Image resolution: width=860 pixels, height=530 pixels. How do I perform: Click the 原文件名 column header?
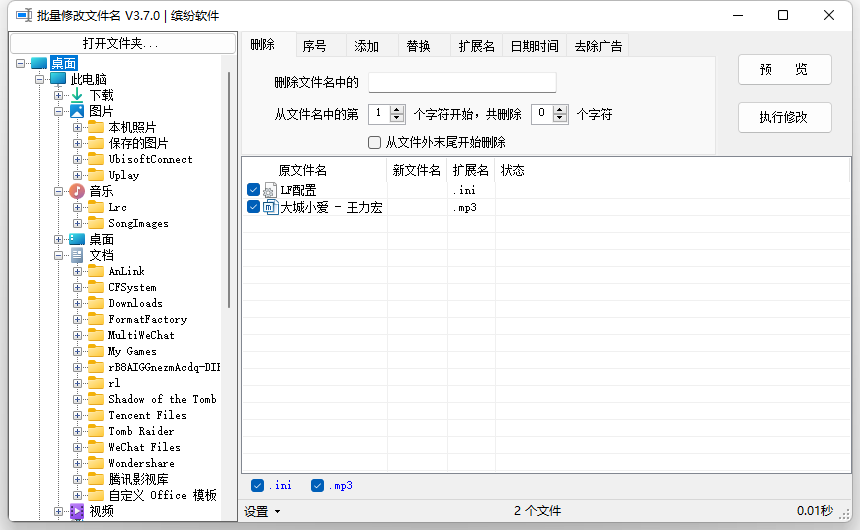click(314, 171)
